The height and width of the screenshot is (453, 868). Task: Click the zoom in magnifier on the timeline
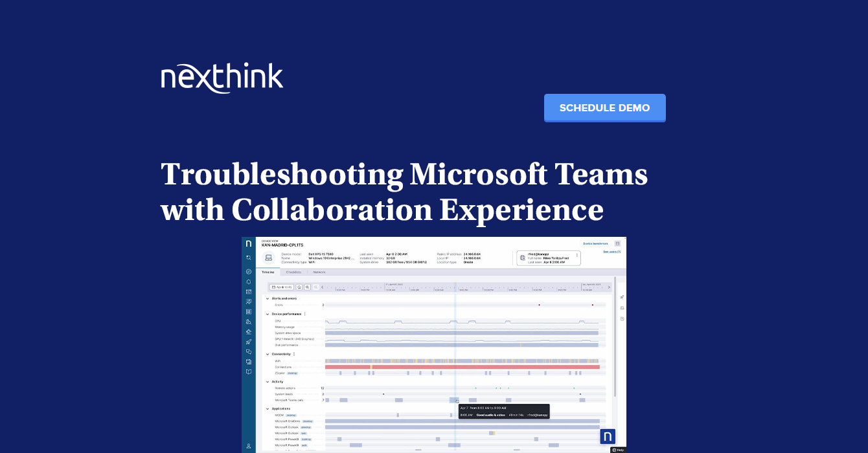coord(307,287)
